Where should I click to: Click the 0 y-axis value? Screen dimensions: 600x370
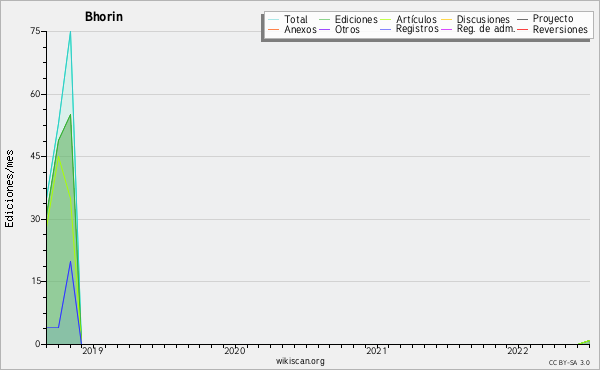tap(38, 344)
